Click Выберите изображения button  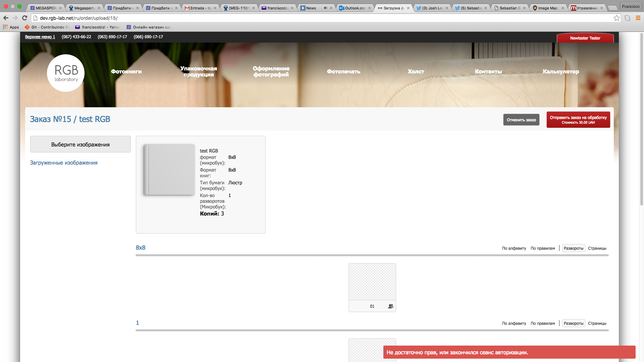click(x=80, y=144)
